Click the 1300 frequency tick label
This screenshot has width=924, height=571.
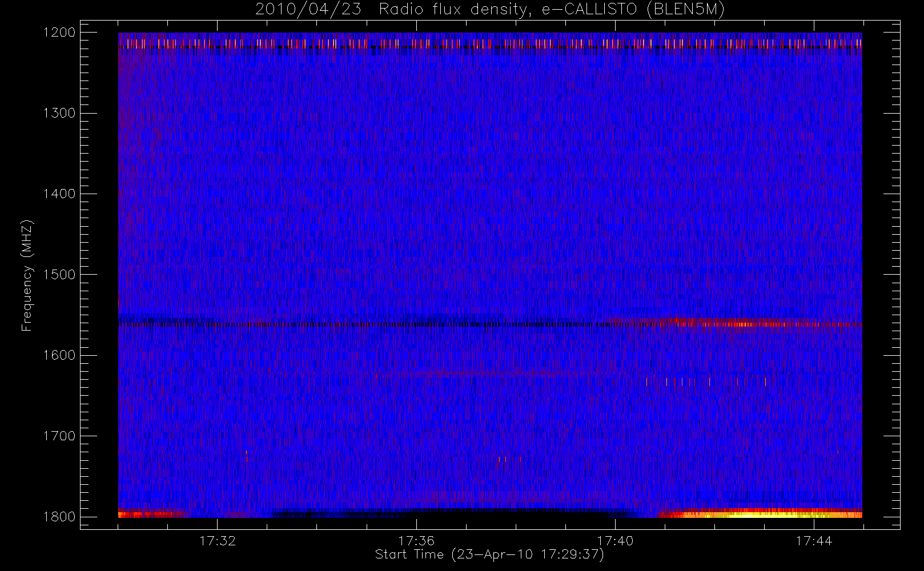pos(59,113)
